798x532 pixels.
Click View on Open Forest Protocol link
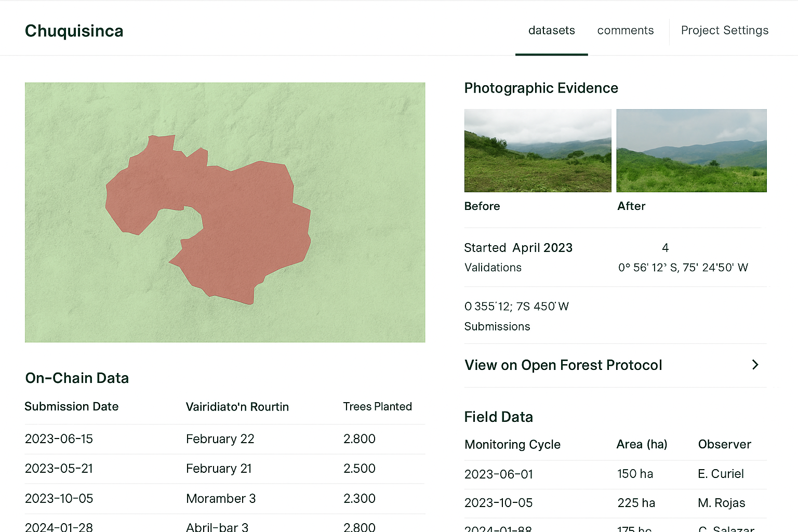click(x=563, y=365)
